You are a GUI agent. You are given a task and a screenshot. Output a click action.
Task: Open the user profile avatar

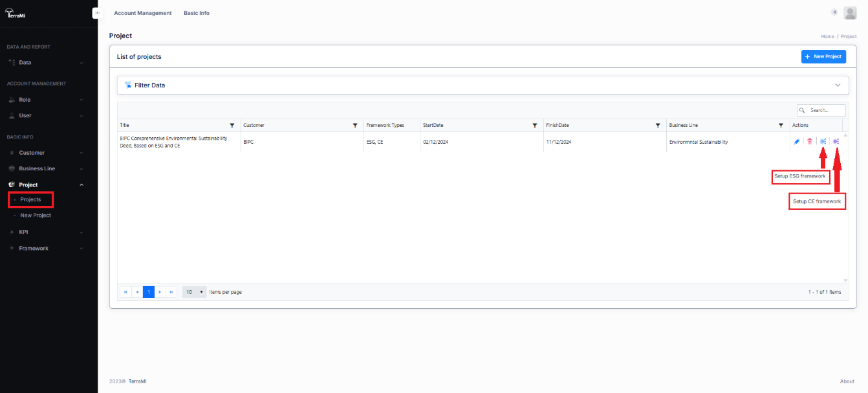click(850, 13)
